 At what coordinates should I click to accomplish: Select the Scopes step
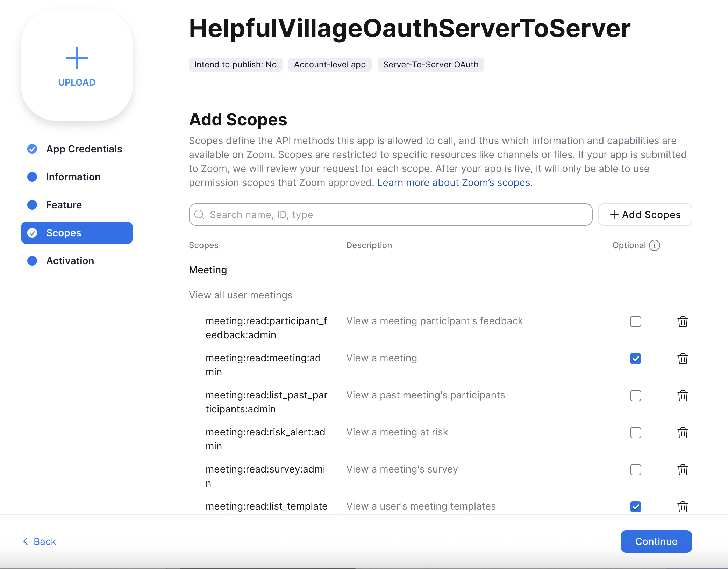pos(77,233)
